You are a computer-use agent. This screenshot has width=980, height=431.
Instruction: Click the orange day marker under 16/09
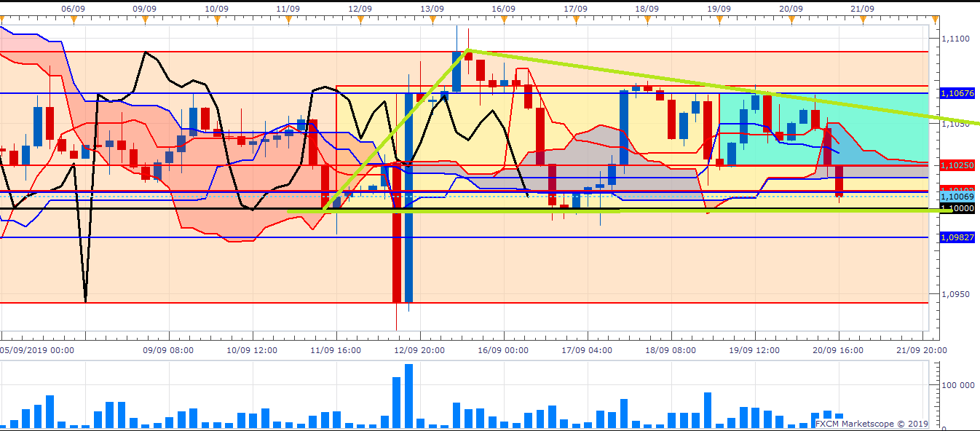pos(504,19)
